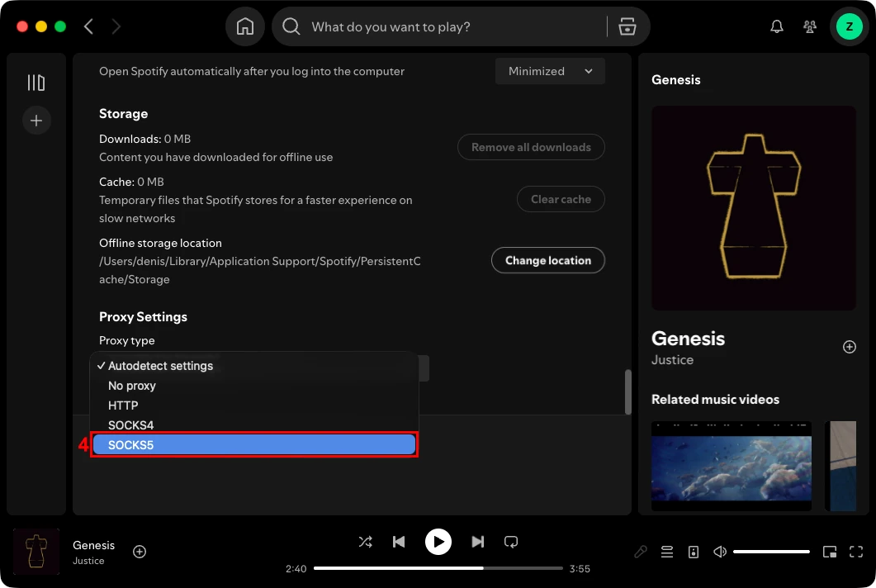This screenshot has width=876, height=588.
Task: Open Justice artist link in right panel
Action: (672, 360)
